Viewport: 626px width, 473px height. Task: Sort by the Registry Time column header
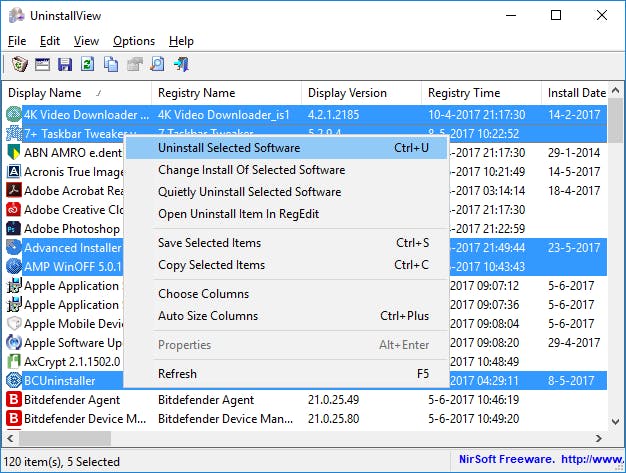coord(463,93)
